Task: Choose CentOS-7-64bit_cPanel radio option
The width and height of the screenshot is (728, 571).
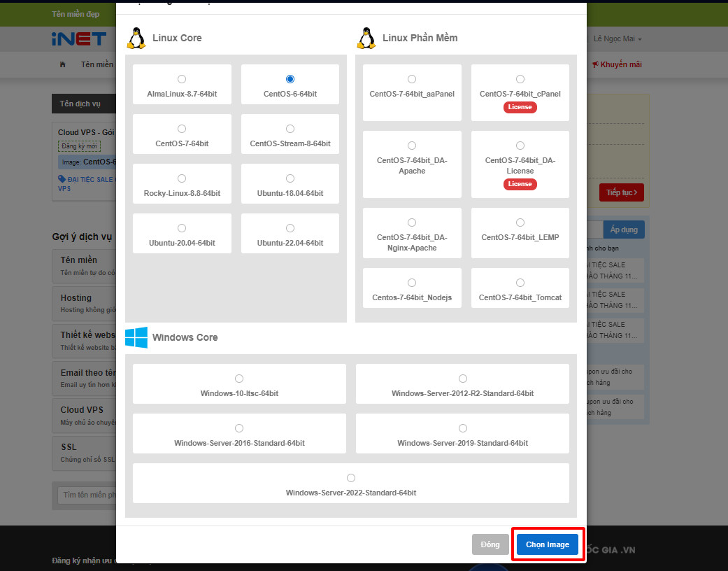Action: 520,79
